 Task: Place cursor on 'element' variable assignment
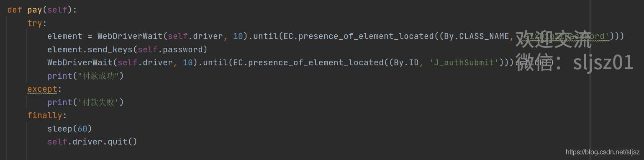pos(65,36)
